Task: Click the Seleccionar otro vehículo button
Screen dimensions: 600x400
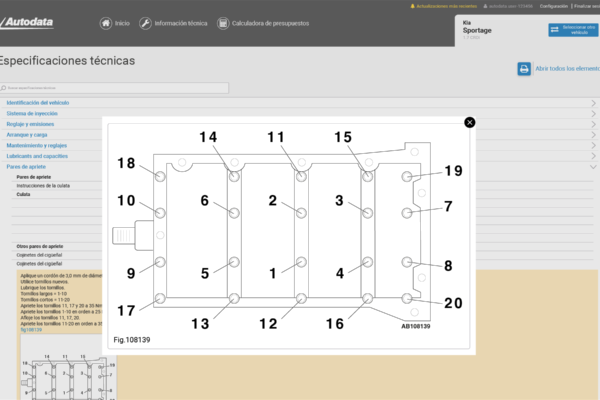Action: 573,30
